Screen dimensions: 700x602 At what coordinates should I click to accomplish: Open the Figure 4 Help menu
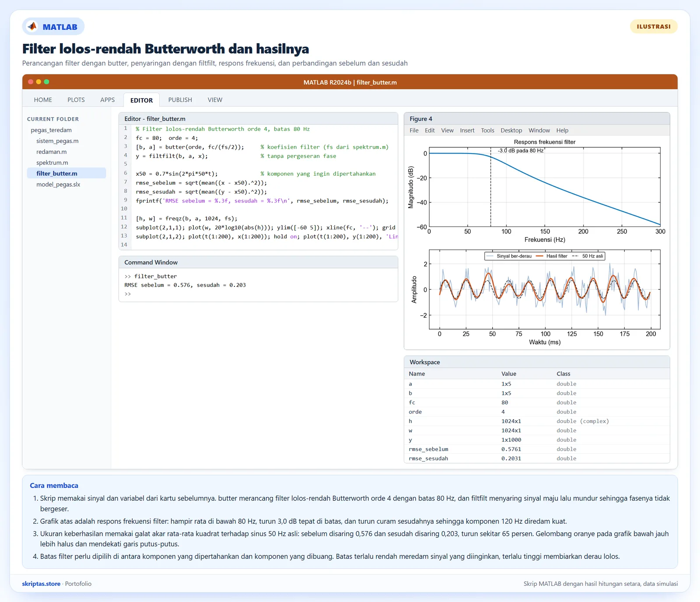(x=562, y=130)
